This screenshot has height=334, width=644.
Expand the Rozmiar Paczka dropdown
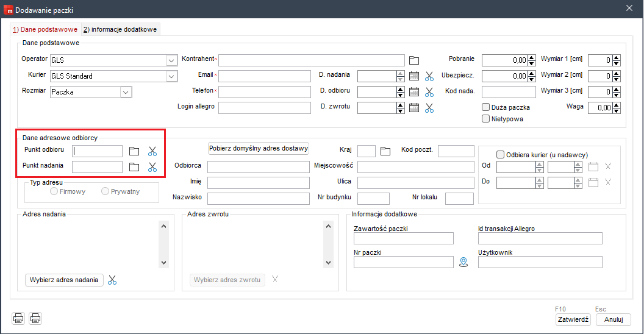coord(126,92)
